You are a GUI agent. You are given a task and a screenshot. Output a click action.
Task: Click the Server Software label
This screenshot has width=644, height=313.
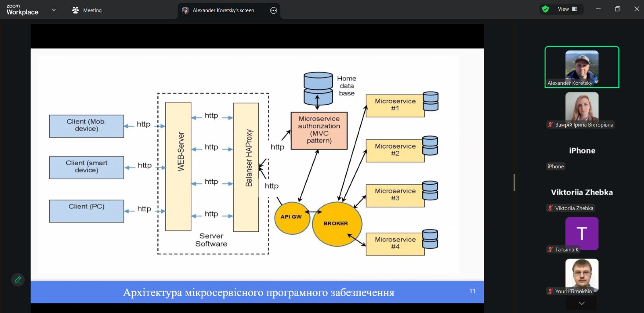click(x=211, y=240)
